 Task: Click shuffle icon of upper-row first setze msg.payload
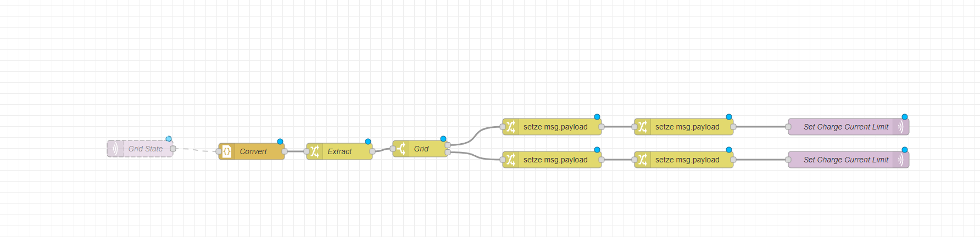[511, 127]
